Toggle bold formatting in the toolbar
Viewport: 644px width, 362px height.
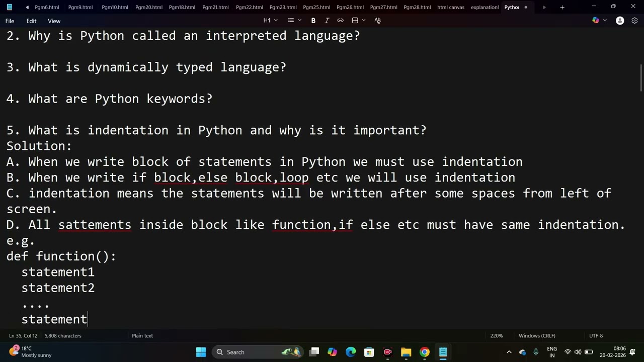(313, 21)
